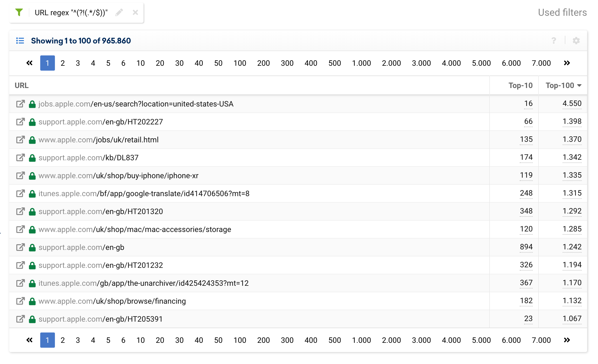Open external link icon for jobs/uk/retail.html row
The image size is (598, 364).
coord(21,140)
